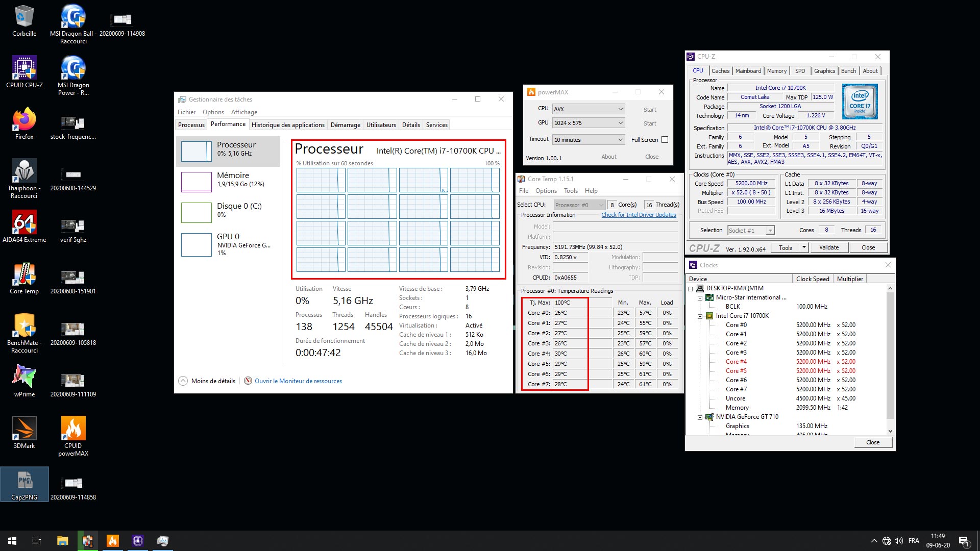The width and height of the screenshot is (980, 551).
Task: Collapse the Intel Core i7 10700K tree node
Action: pos(700,316)
